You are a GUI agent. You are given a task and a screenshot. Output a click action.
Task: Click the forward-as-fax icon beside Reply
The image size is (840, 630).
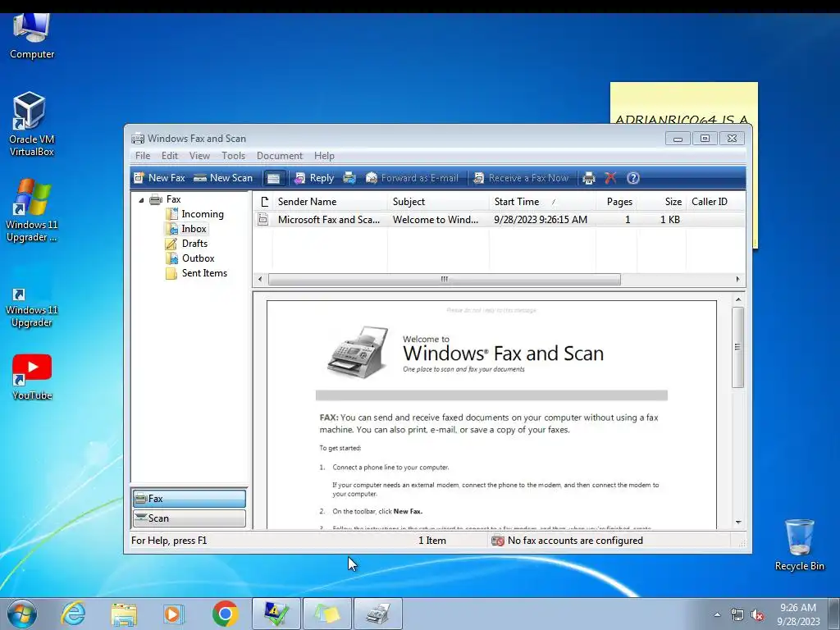pos(349,178)
